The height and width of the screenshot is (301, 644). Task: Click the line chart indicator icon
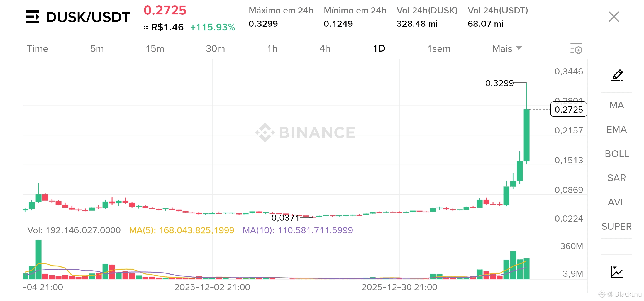(616, 272)
